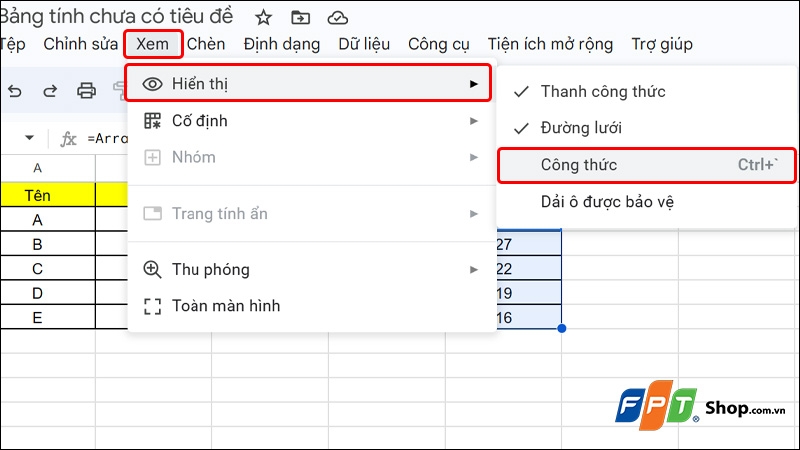Image resolution: width=800 pixels, height=450 pixels.
Task: Open the Trợ giúp menu
Action: [662, 44]
